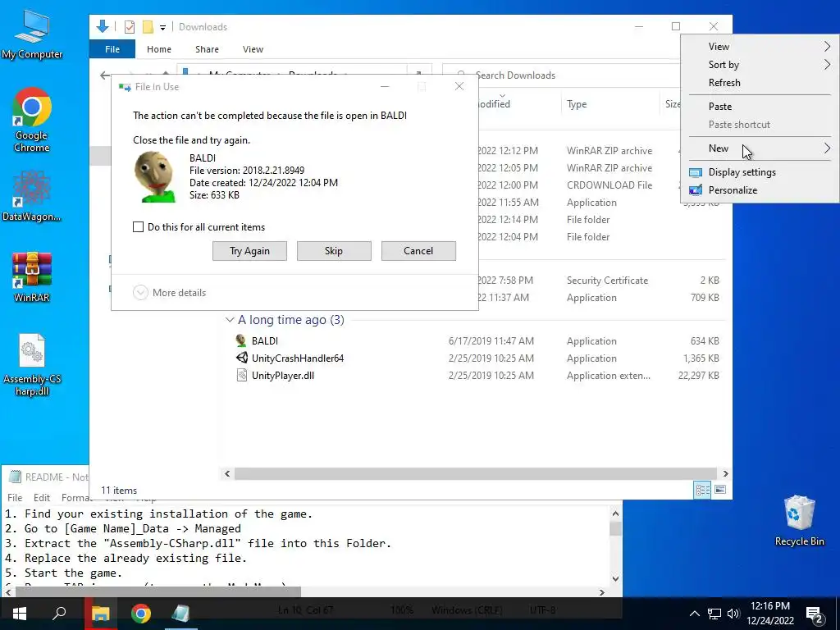The height and width of the screenshot is (630, 840).
Task: Click Notepad scroll up arrow
Action: click(615, 514)
